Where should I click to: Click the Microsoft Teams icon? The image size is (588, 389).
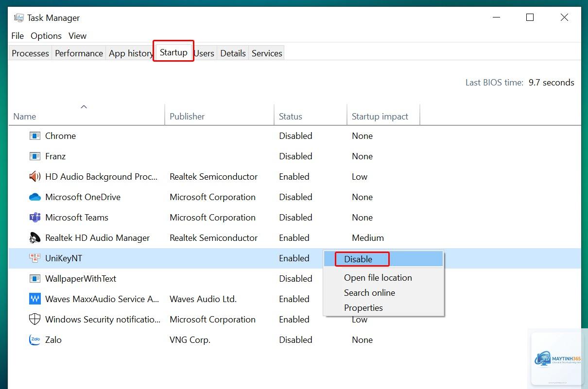click(x=35, y=218)
